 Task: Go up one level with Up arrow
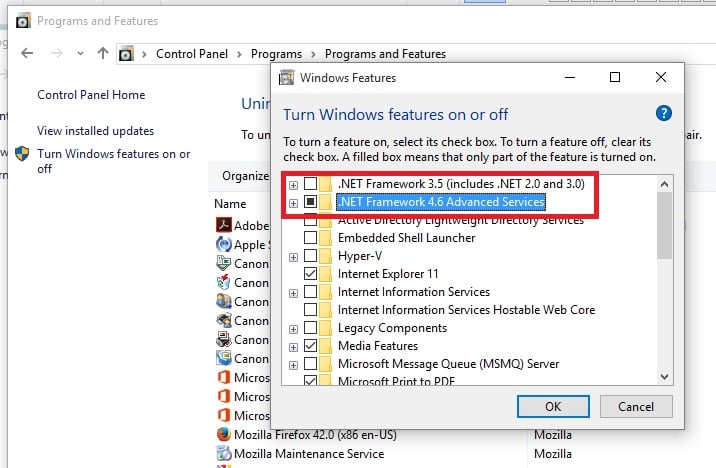(x=103, y=53)
